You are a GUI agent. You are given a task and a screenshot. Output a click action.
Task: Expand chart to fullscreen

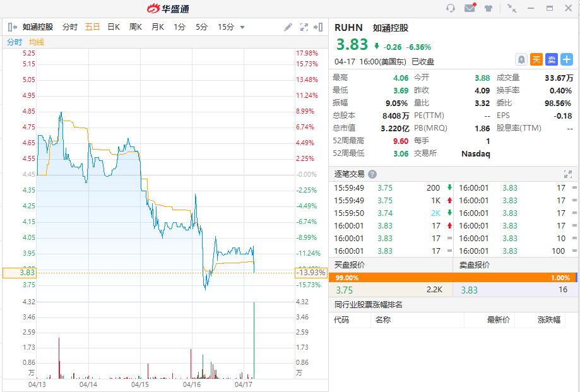tap(304, 27)
